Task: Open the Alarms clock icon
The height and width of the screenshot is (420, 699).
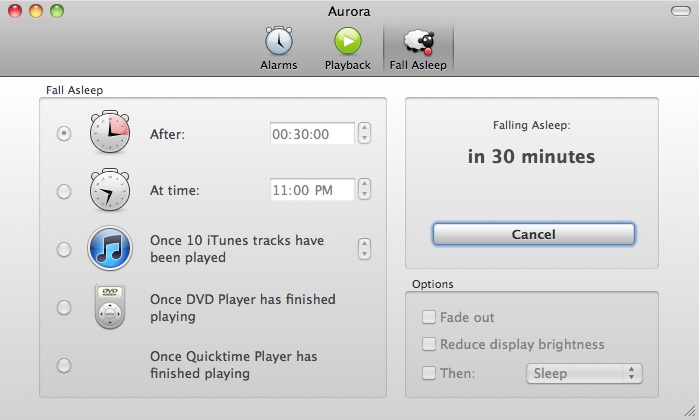Action: click(x=278, y=42)
